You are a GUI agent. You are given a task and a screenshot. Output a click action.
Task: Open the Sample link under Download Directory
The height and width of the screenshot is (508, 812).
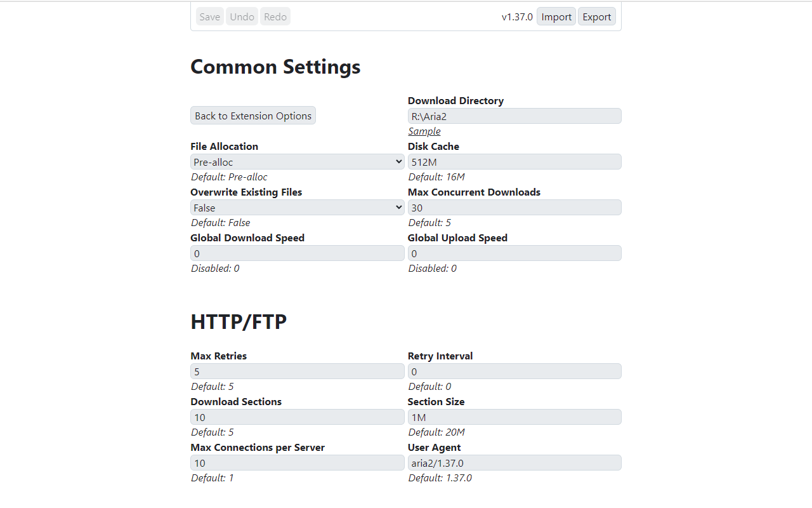pos(424,131)
